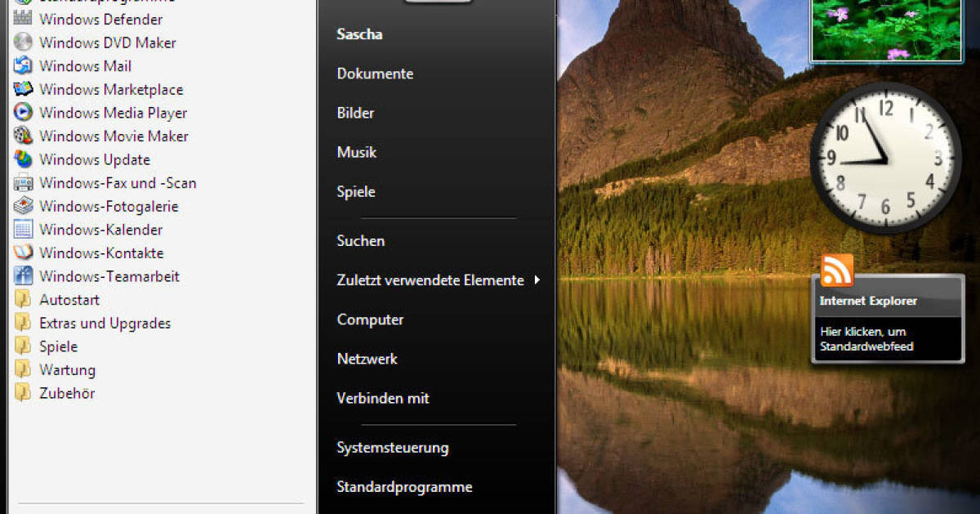Start Windows Movie Maker
This screenshot has width=980, height=514.
click(x=111, y=136)
